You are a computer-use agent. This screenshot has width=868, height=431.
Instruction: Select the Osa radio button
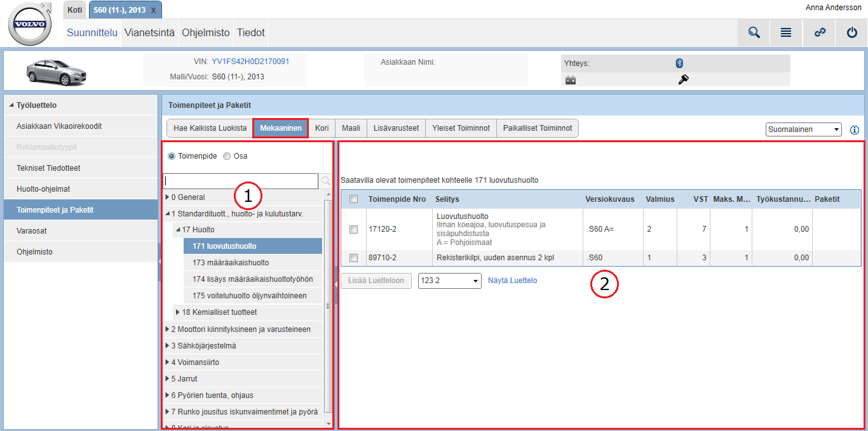pyautogui.click(x=227, y=156)
